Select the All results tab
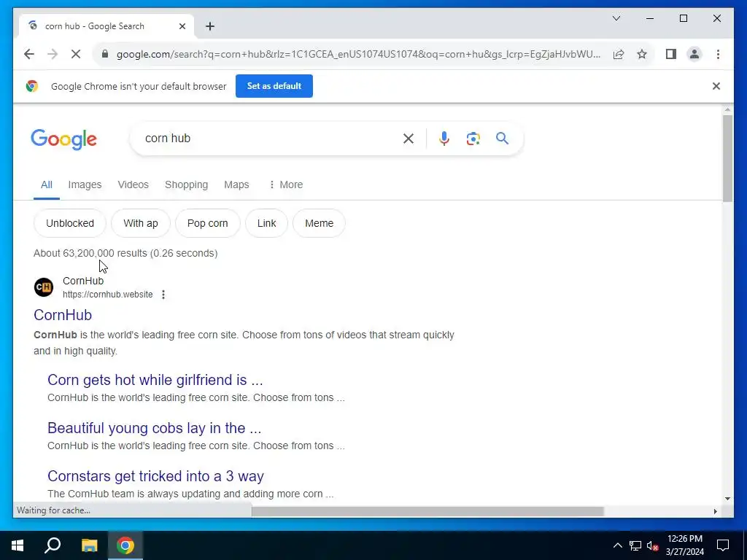The height and width of the screenshot is (560, 747). 46,184
